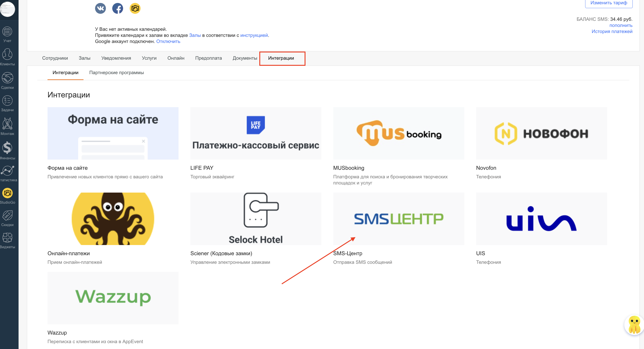The image size is (644, 349).
Task: Click the Переписка с клиентами description
Action: click(95, 342)
